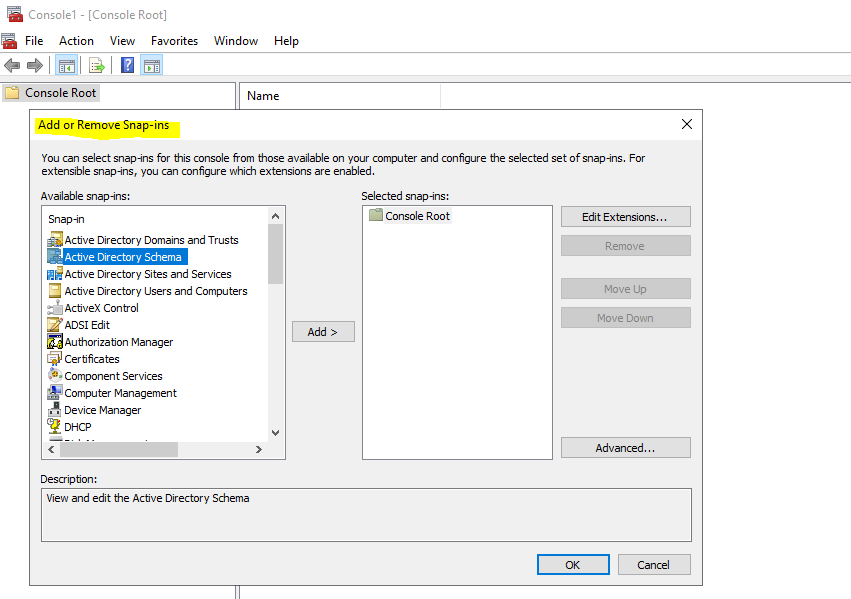
Task: Select Component Services text in list
Action: pos(113,376)
